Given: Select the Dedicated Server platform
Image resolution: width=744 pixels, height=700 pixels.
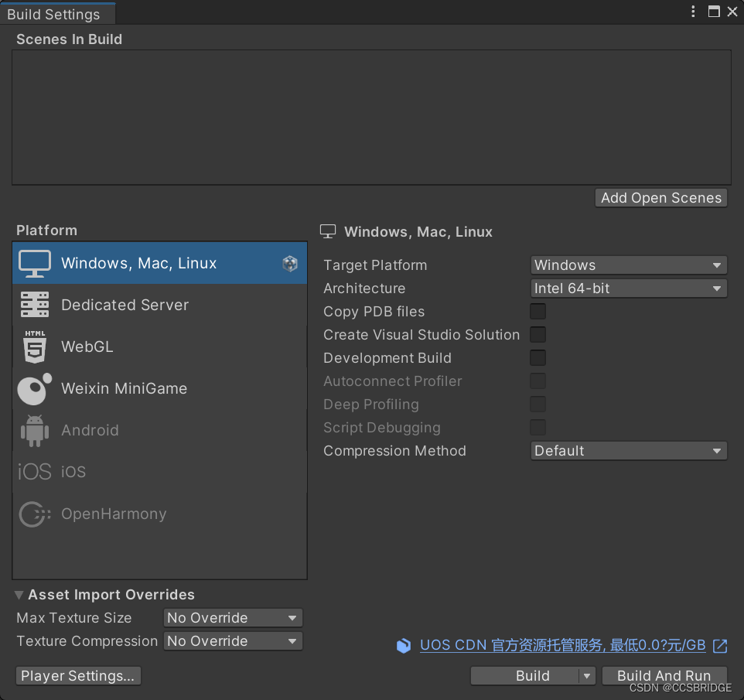Looking at the screenshot, I should click(x=160, y=305).
